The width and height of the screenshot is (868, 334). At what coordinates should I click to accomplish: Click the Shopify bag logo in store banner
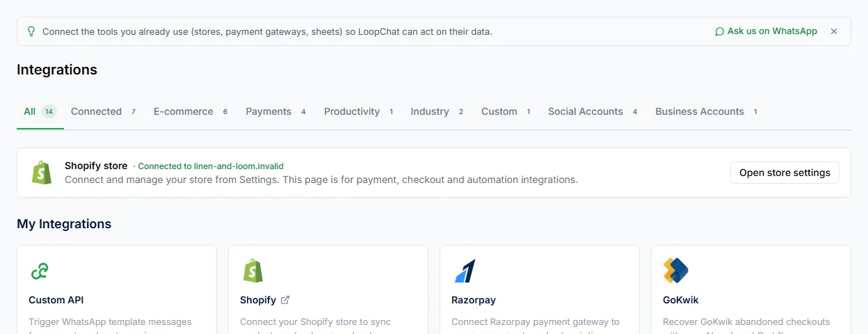click(42, 173)
